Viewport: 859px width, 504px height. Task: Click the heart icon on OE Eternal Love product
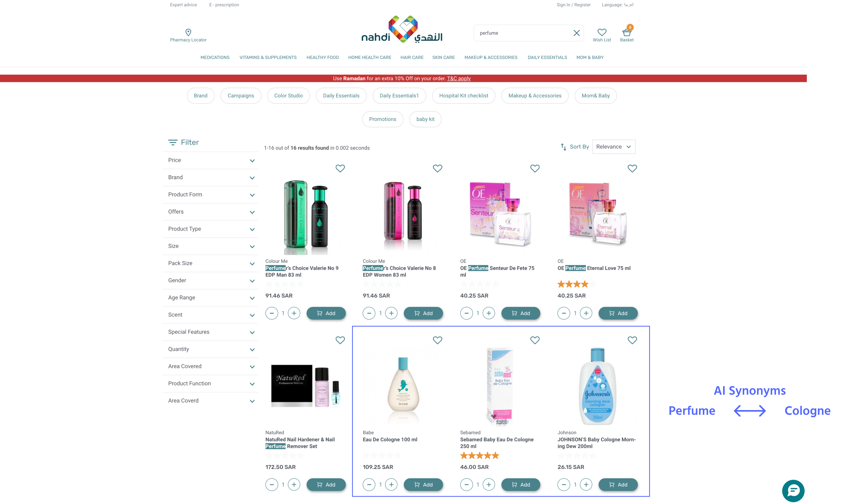click(632, 169)
